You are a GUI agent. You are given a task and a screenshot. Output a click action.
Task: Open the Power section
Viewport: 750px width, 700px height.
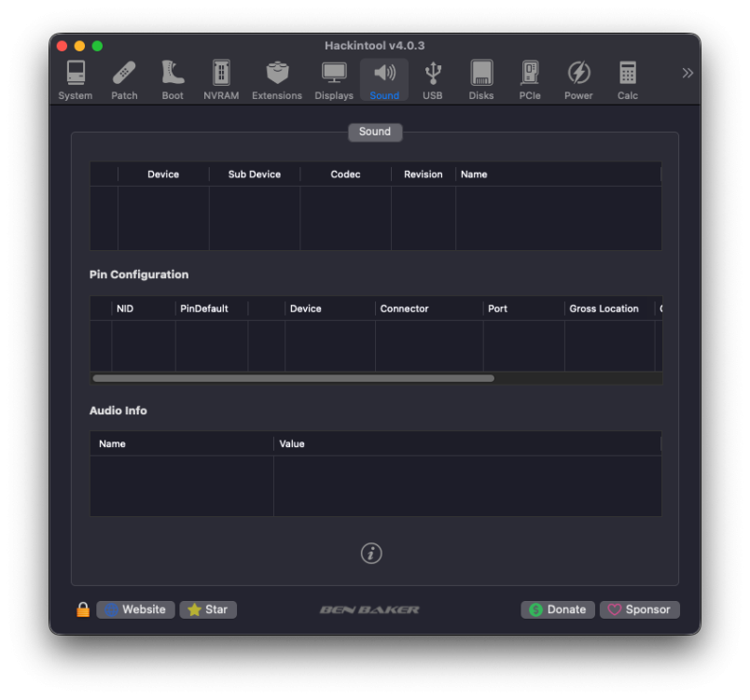578,80
